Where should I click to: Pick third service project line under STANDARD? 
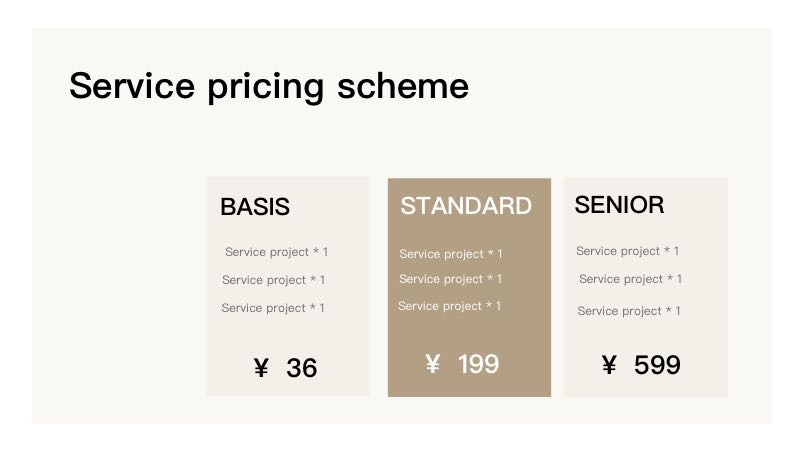coord(449,306)
